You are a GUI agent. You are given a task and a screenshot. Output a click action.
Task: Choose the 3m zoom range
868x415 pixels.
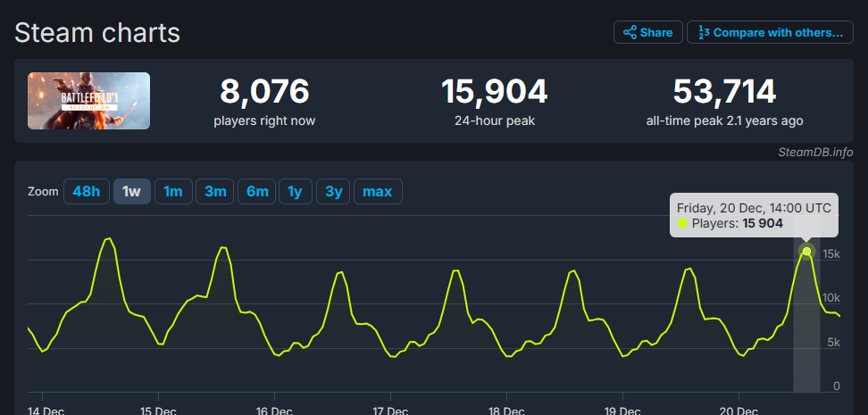click(x=215, y=192)
